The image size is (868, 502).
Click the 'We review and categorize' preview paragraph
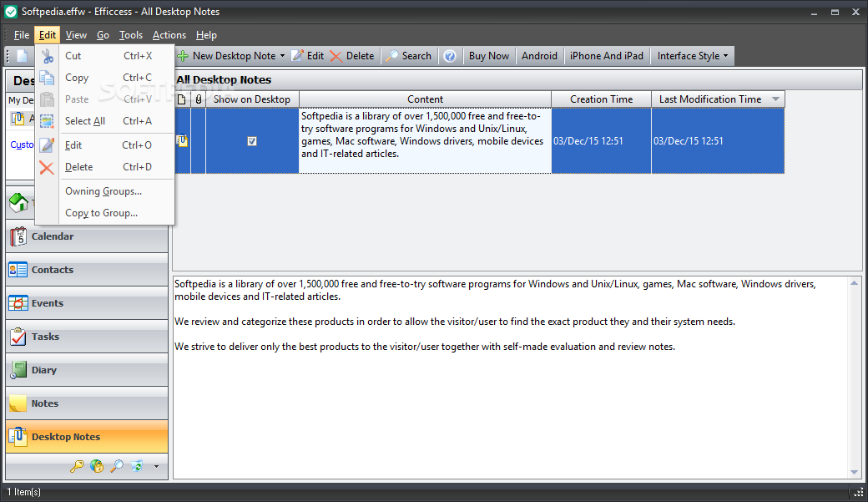point(455,322)
